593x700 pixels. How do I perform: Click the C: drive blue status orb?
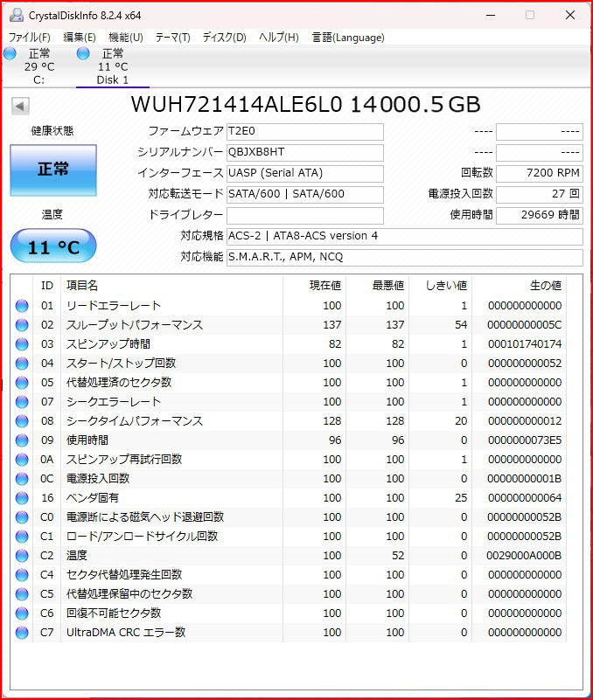point(10,53)
